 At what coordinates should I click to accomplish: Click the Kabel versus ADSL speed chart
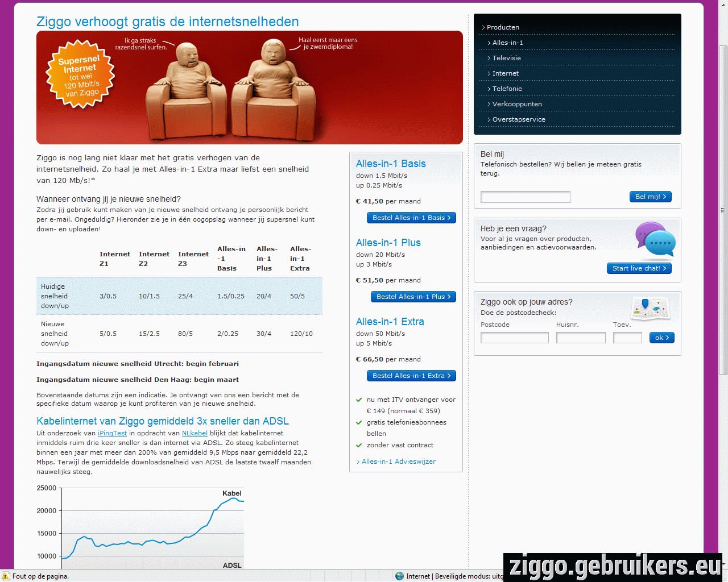tap(140, 527)
